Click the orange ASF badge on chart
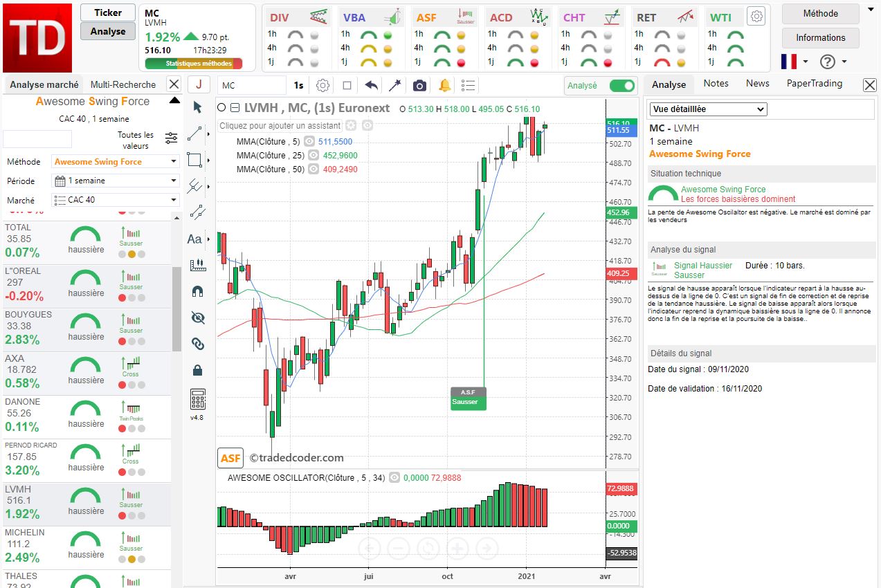The image size is (881, 588). (x=230, y=457)
